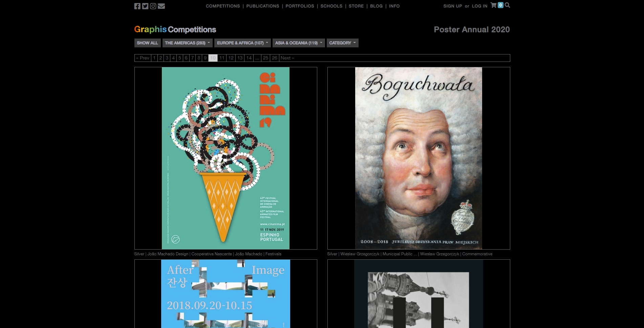Open the Instagram social icon

[x=153, y=6]
